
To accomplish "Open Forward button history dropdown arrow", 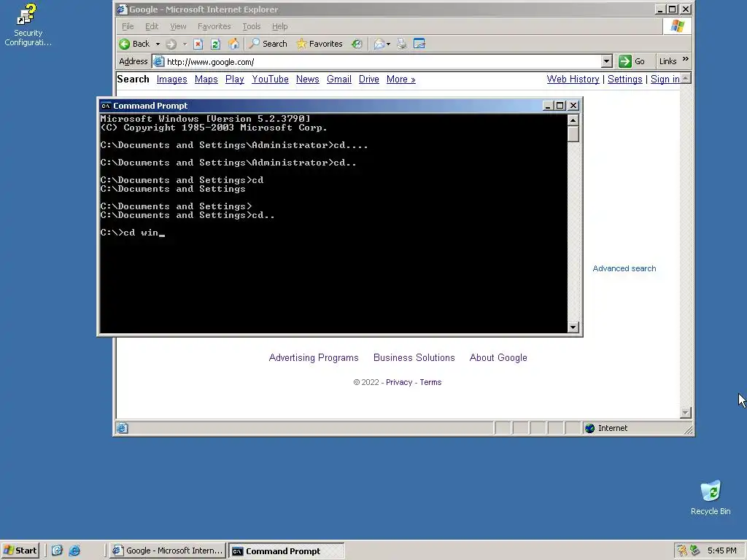I will point(185,44).
